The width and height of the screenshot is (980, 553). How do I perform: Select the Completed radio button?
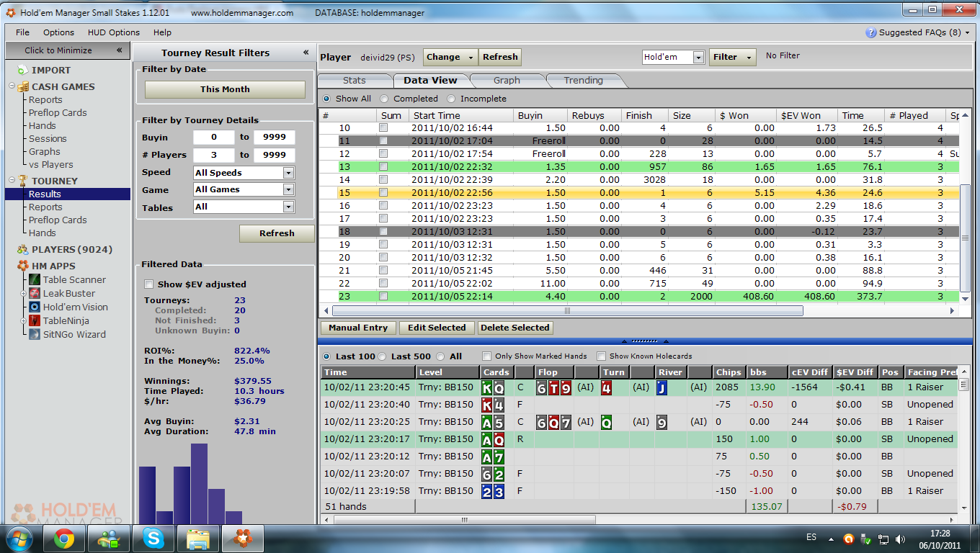[385, 99]
